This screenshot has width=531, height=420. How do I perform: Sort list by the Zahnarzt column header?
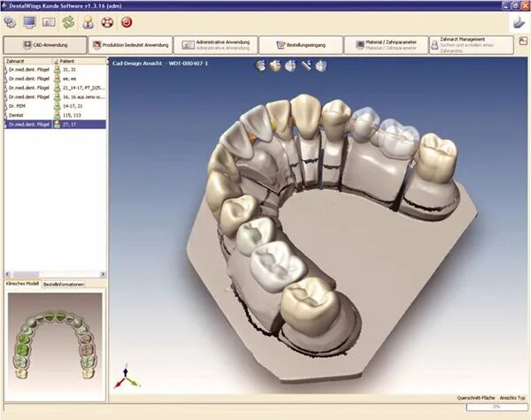click(x=28, y=61)
